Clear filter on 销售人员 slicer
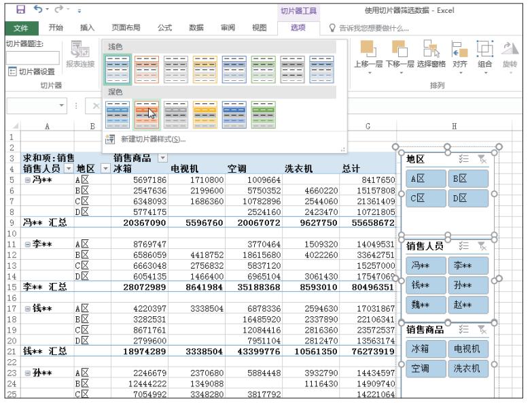The height and width of the screenshot is (404, 532). [x=482, y=246]
